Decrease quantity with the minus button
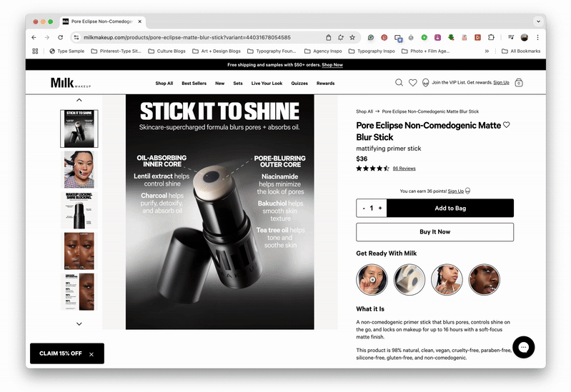Screen dimensions: 571x392 [x=364, y=208]
